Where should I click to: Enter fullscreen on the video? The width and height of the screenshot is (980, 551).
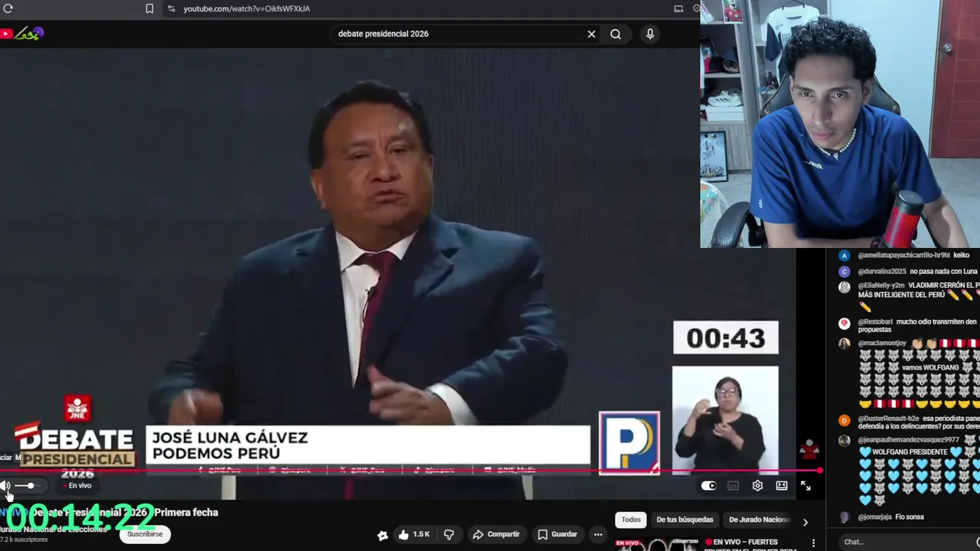805,485
